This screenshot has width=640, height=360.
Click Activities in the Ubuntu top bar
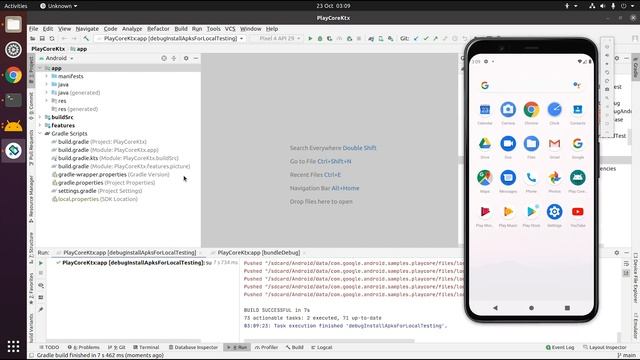click(16, 6)
